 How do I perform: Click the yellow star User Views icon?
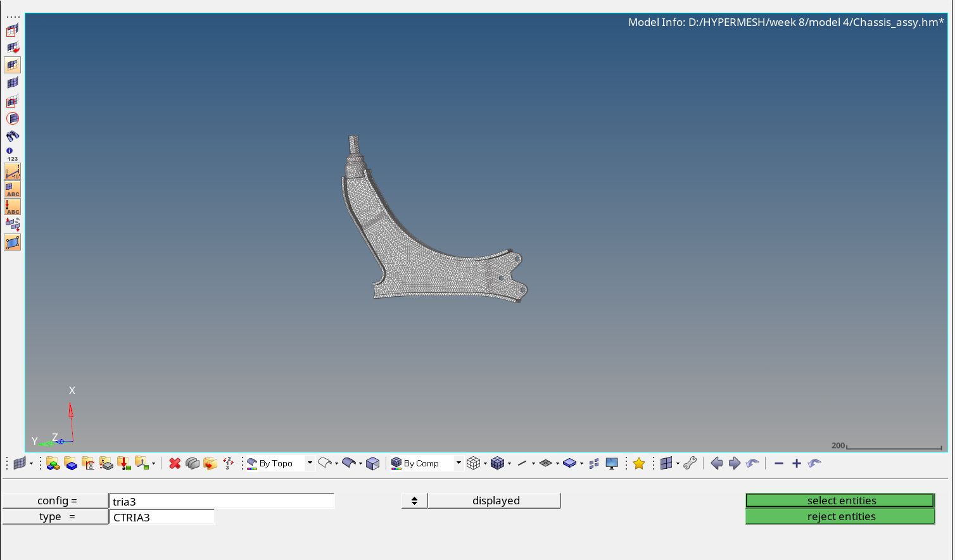(639, 463)
